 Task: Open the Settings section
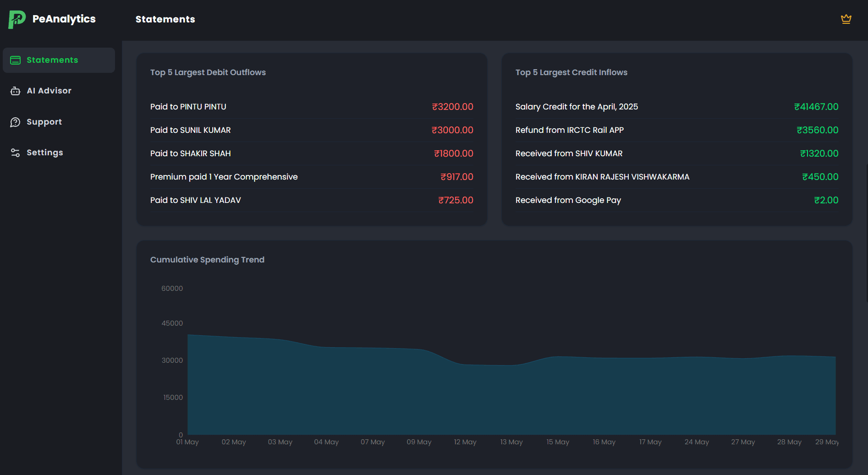click(45, 152)
